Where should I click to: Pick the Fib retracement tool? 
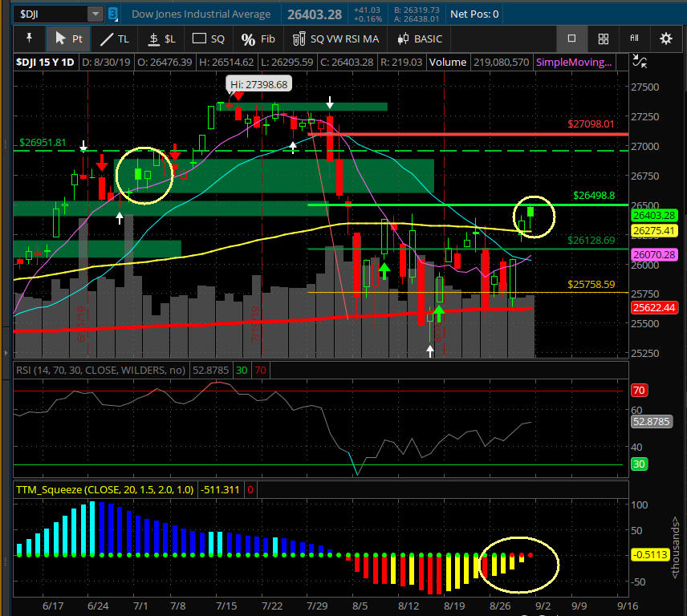coord(258,38)
